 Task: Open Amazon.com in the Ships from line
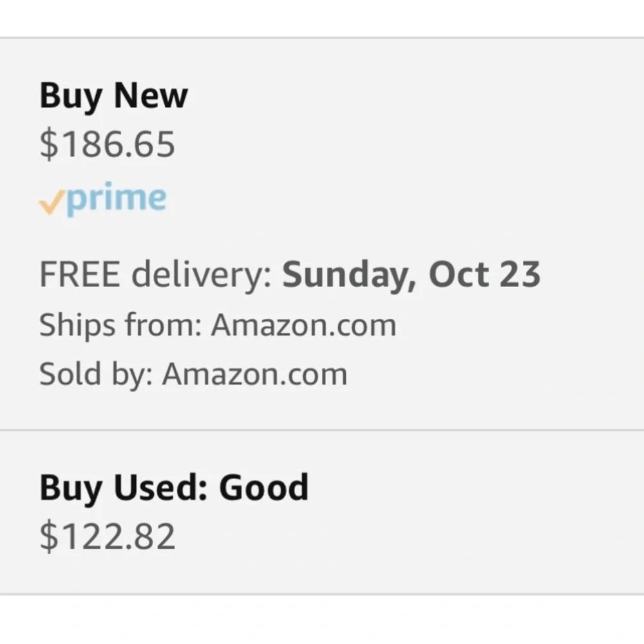[303, 325]
